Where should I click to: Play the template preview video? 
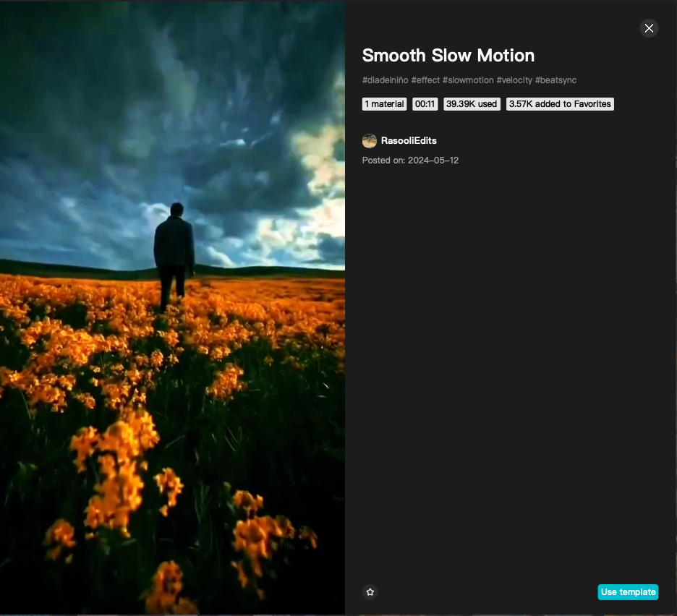click(x=172, y=307)
